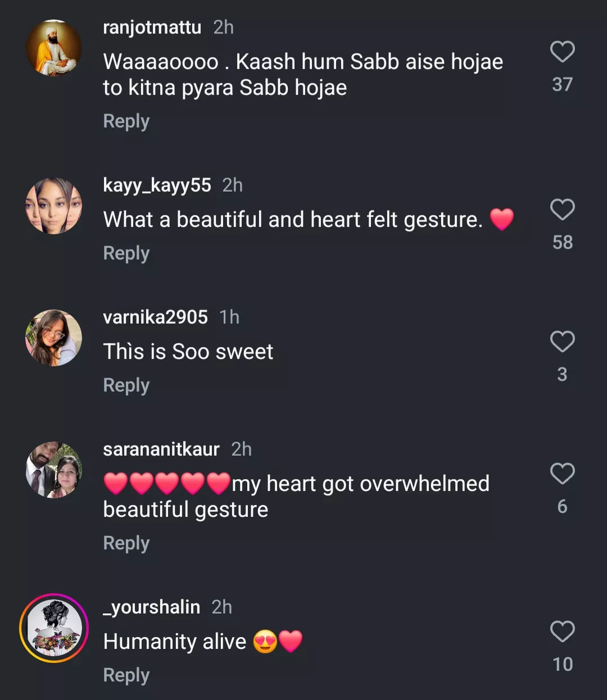Viewport: 607px width, 700px height.
Task: Reply to _yourshalin's comment
Action: (x=126, y=675)
